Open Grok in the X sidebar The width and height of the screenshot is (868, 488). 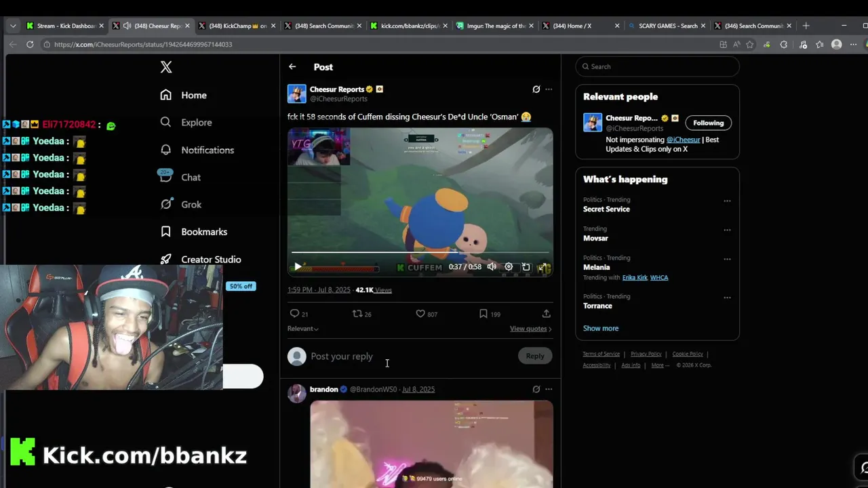pyautogui.click(x=180, y=204)
